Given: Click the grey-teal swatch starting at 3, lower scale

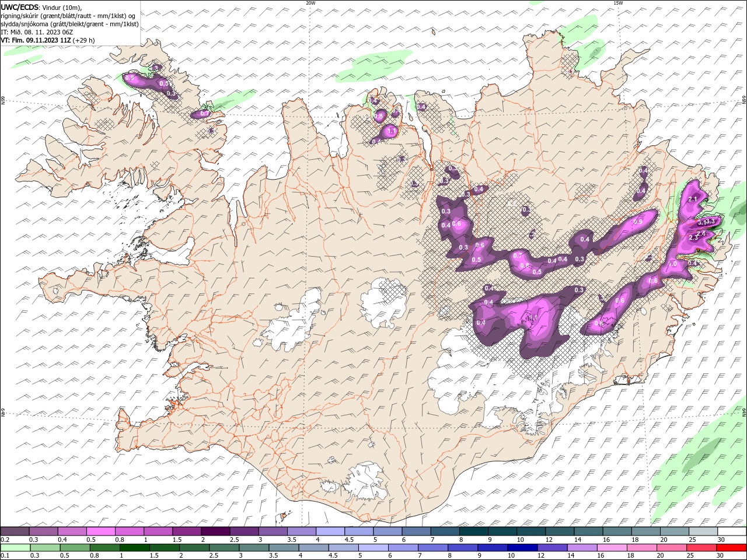Looking at the screenshot, I should pyautogui.click(x=253, y=548).
